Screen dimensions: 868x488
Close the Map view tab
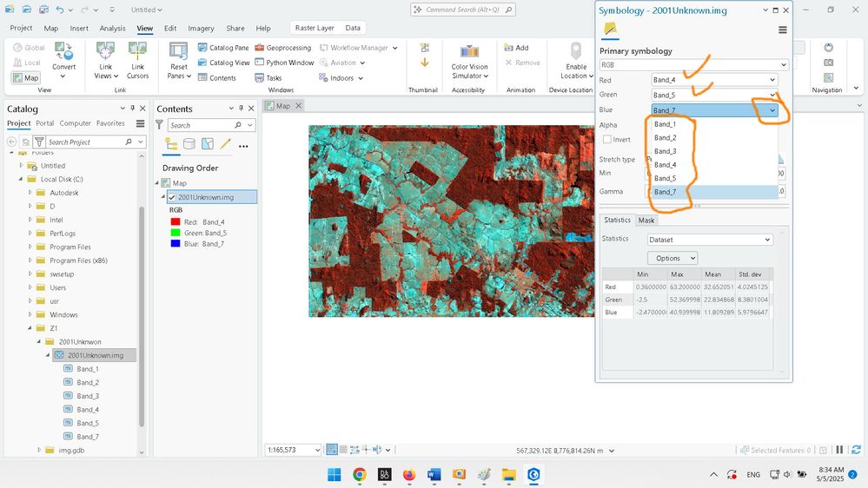(298, 106)
